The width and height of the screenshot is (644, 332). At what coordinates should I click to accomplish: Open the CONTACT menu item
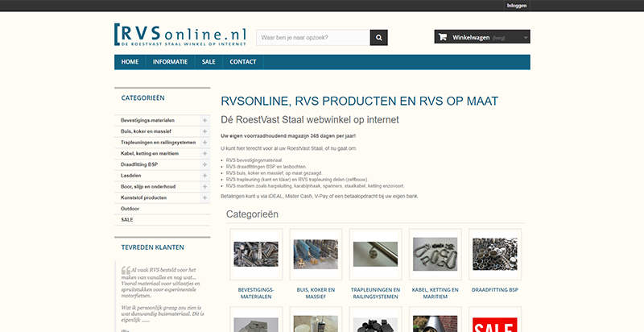pyautogui.click(x=243, y=62)
